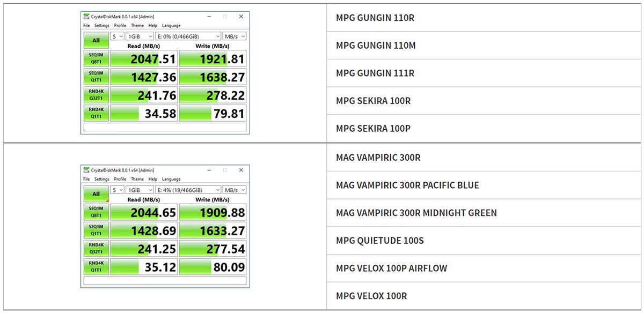Click the MPG GUNGIN 110M row
Screen dimensions: 644x313
485,46
